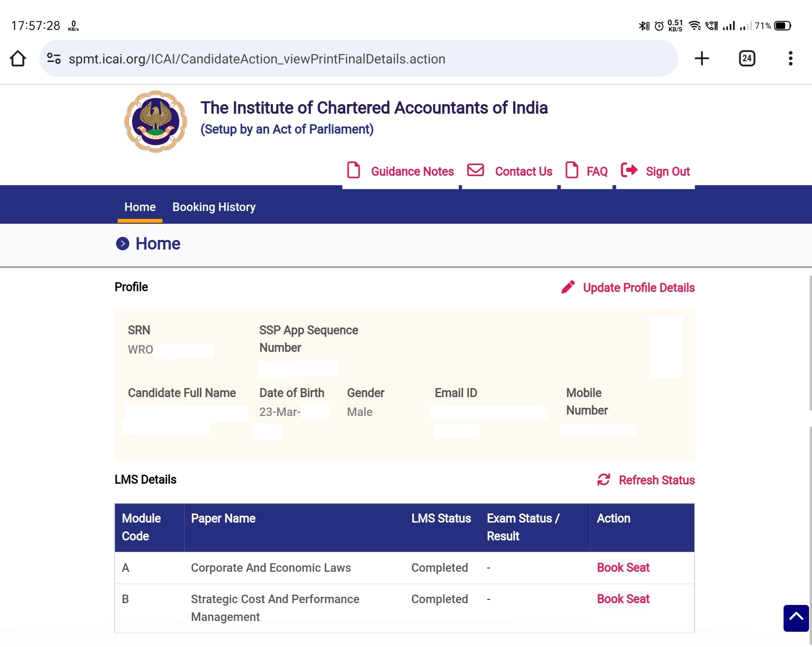Click the Contact Us envelope icon
Screen dimensions: 812x647
coord(475,170)
